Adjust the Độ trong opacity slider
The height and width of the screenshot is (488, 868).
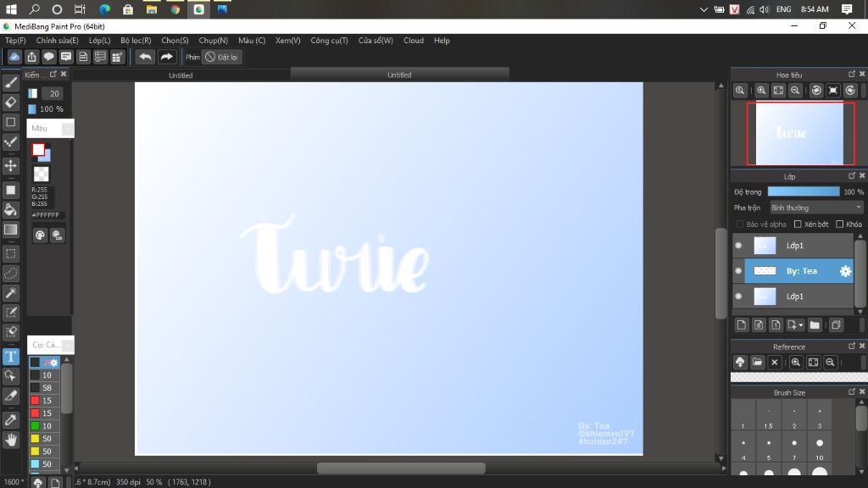click(x=804, y=191)
